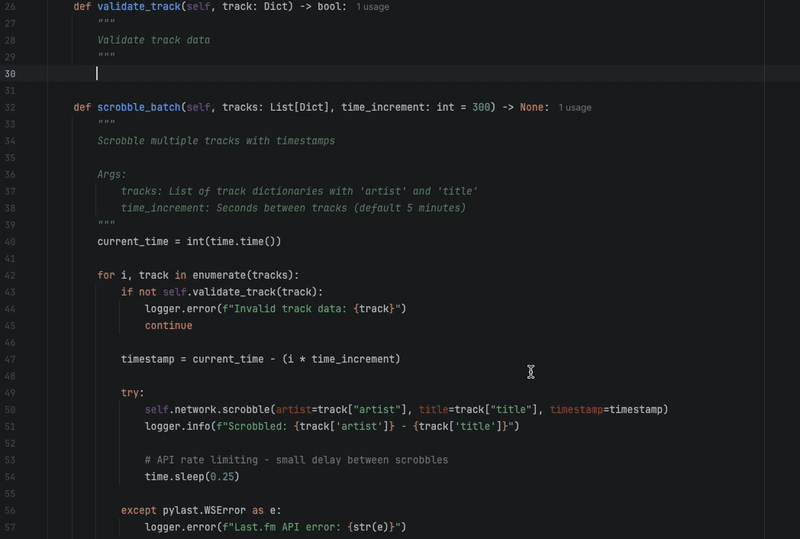
Task: Click the default value 300 on line 32
Action: point(481,107)
